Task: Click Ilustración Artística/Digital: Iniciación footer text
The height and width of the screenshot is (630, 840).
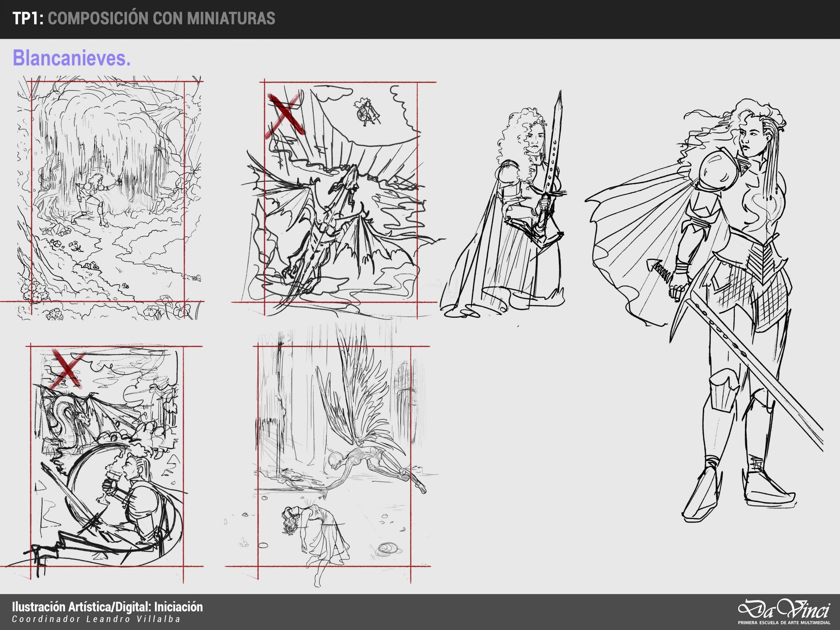Action: pyautogui.click(x=108, y=606)
